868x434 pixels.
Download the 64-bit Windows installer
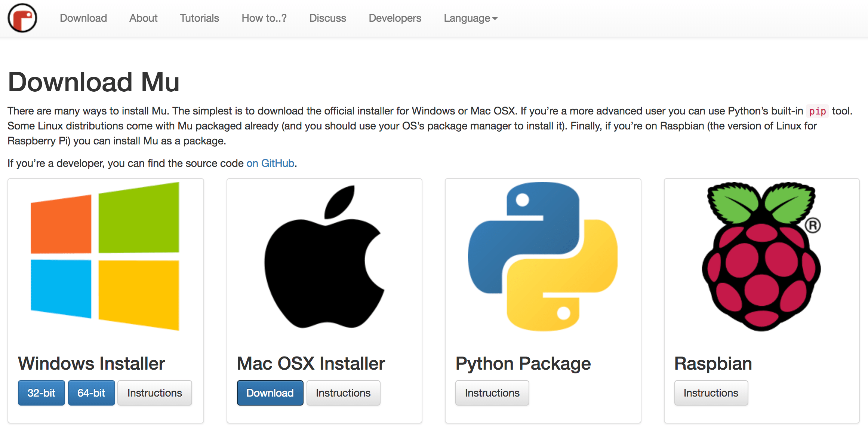click(91, 393)
